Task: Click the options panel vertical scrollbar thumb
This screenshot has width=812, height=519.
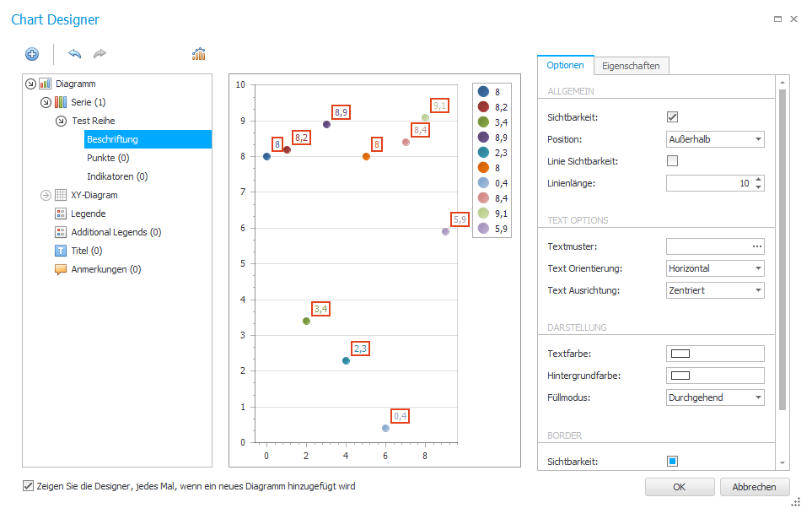Action: [x=782, y=250]
